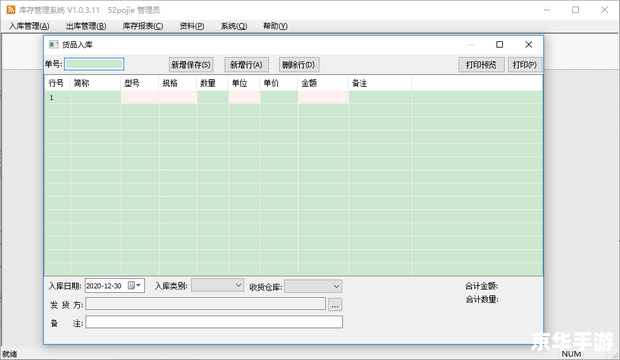This screenshot has width=620, height=360.
Task: Minimize the main 库存管理系统 window
Action: (547, 9)
